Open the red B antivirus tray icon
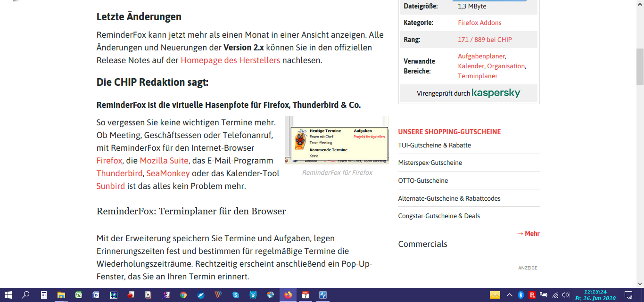The image size is (644, 302). coord(532,295)
